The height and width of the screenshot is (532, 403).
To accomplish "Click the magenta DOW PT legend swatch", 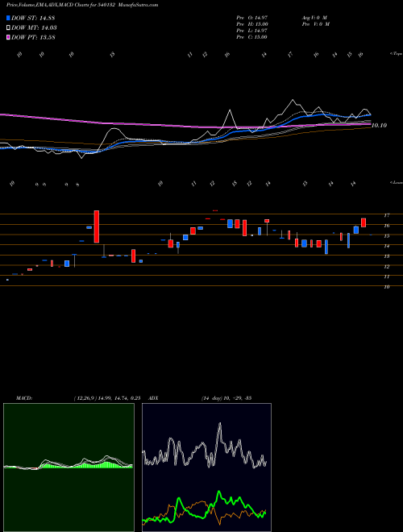I will [x=9, y=37].
